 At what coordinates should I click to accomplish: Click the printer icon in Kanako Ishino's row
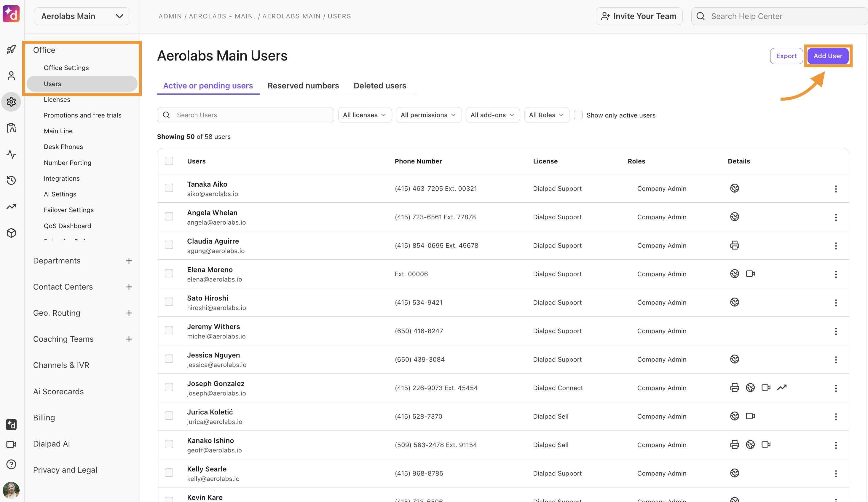point(734,444)
